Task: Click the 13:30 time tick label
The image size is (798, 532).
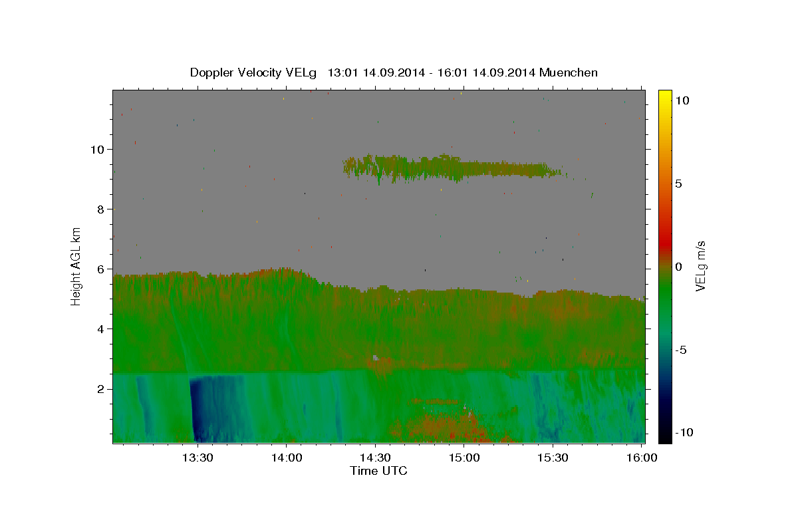Action: [x=198, y=458]
